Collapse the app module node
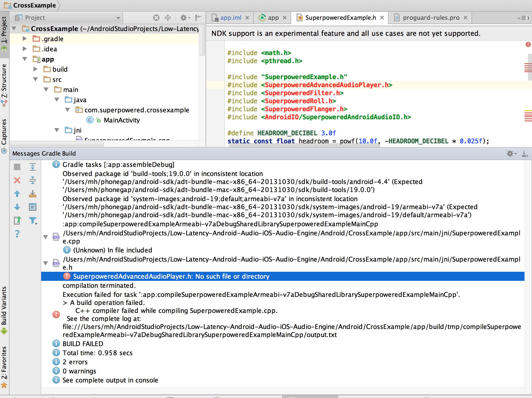Viewport: 532px width, 398px height. (25, 59)
